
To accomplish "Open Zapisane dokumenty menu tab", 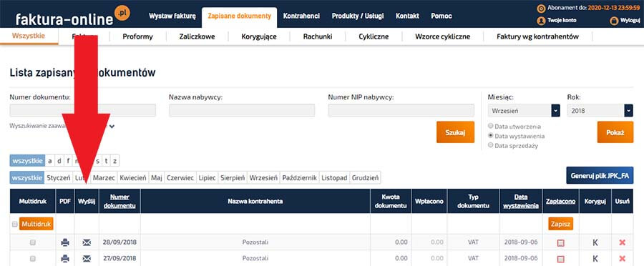I will tap(240, 17).
